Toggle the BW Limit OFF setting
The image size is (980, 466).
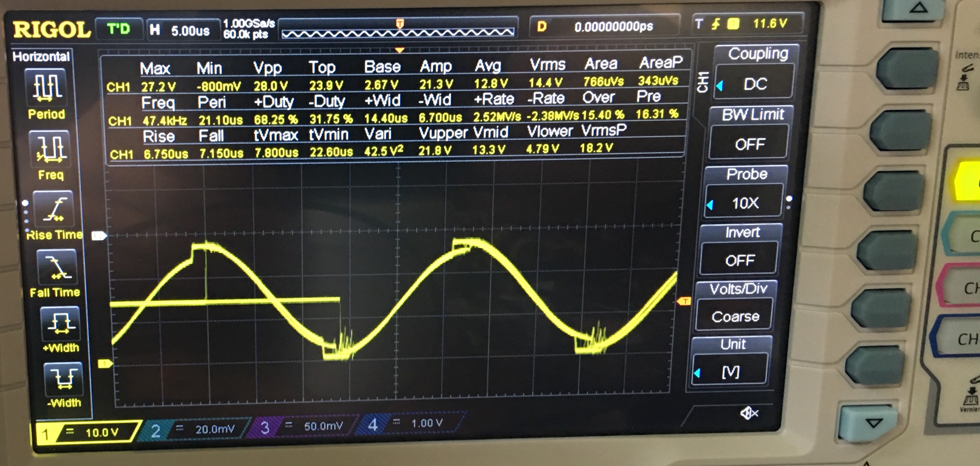coord(748,144)
